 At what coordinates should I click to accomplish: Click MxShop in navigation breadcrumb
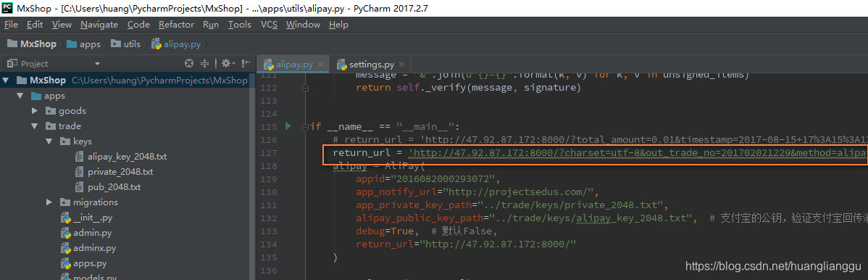[x=38, y=44]
